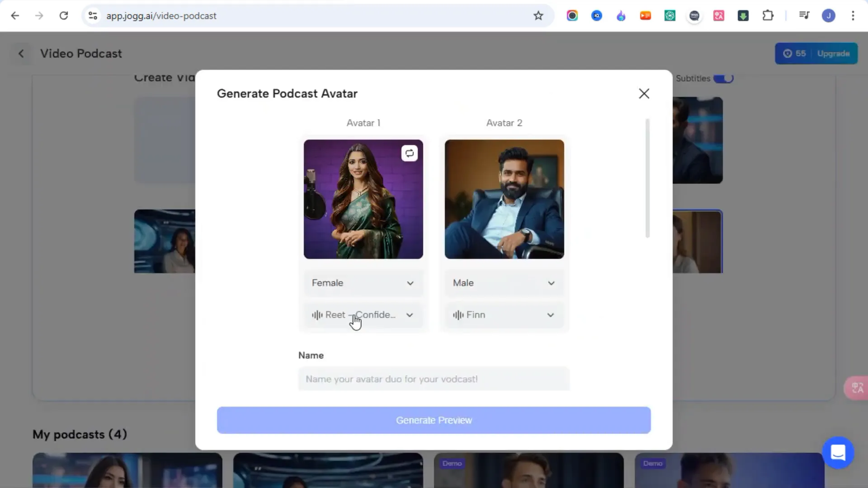Click the multicolor circular extension icon
Viewport: 868px width, 488px height.
pos(572,16)
